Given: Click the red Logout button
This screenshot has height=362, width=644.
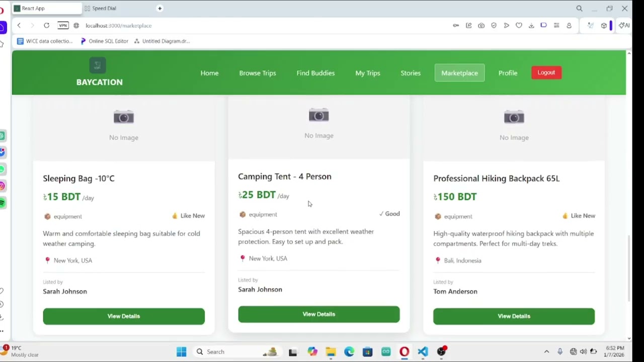Looking at the screenshot, I should point(546,72).
